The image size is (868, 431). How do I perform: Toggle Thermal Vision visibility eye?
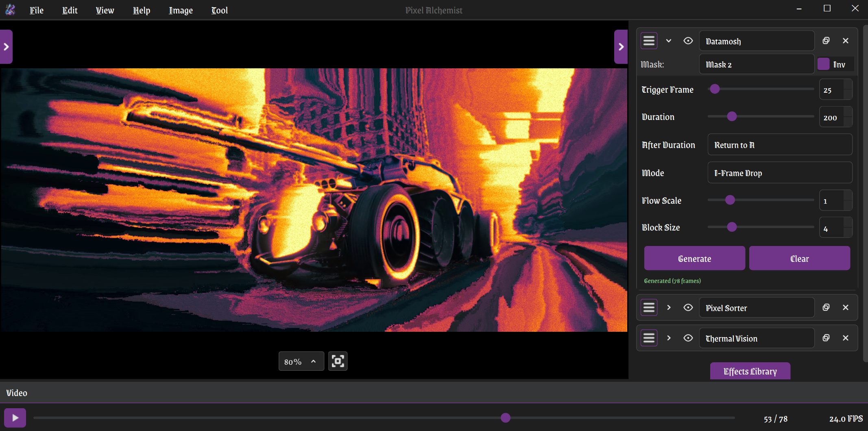688,338
